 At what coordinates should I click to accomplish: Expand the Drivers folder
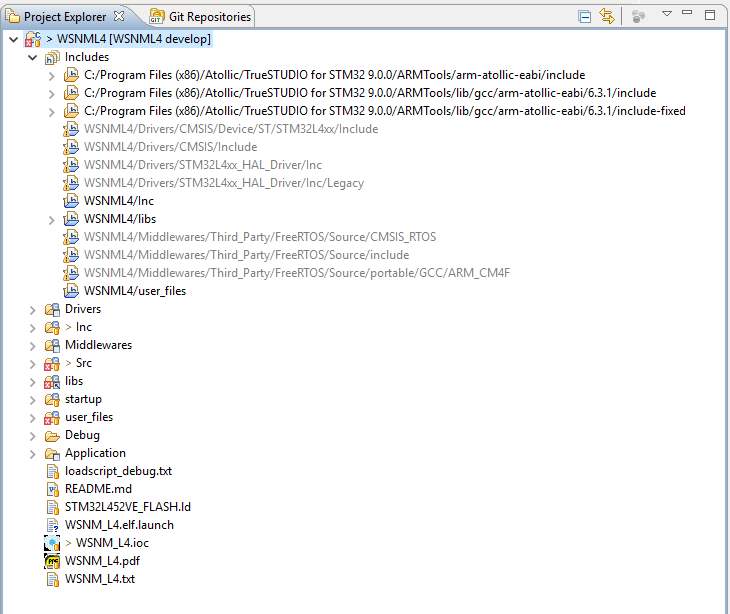tap(33, 310)
